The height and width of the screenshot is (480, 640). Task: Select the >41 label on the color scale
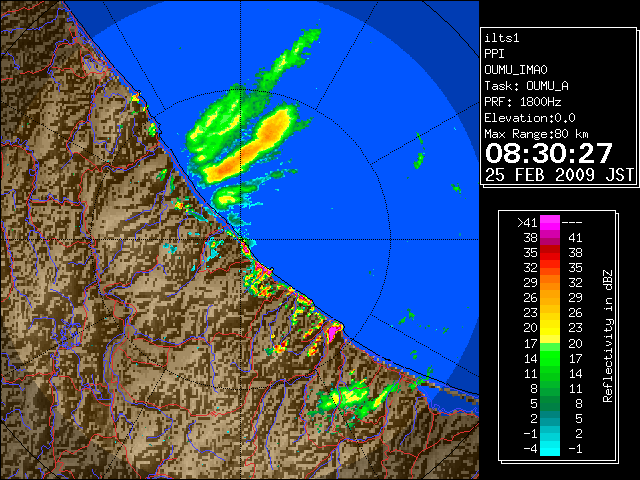[527, 223]
